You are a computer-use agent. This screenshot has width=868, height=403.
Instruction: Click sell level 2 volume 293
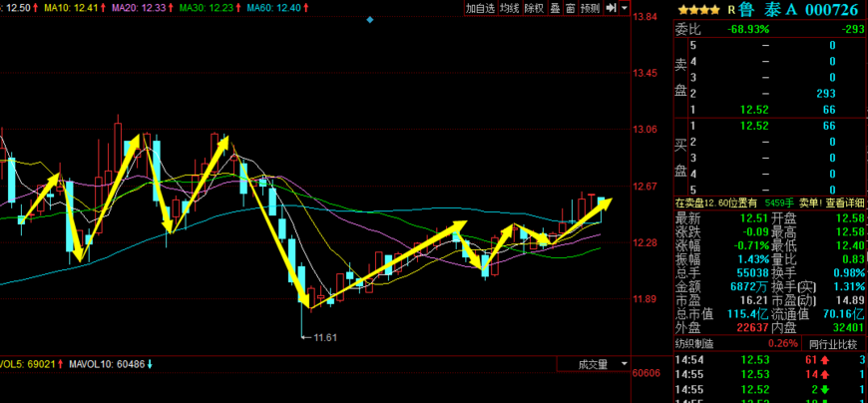(825, 94)
